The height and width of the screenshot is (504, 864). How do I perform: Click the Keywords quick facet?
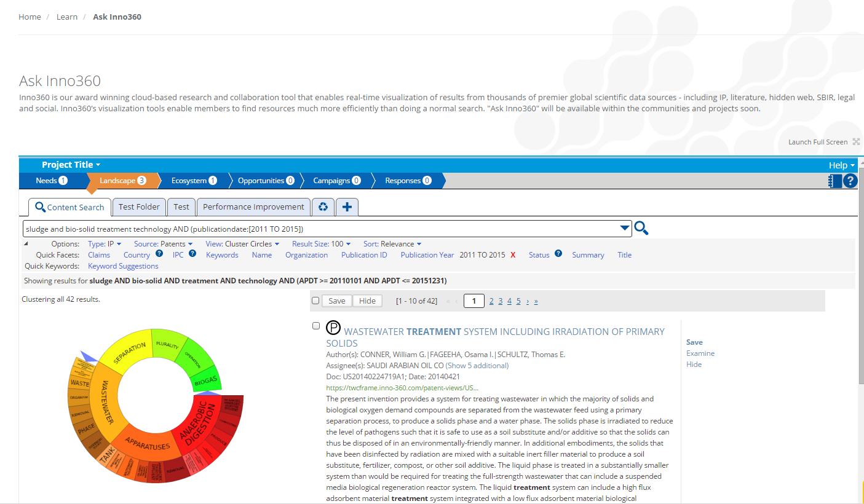coord(222,255)
